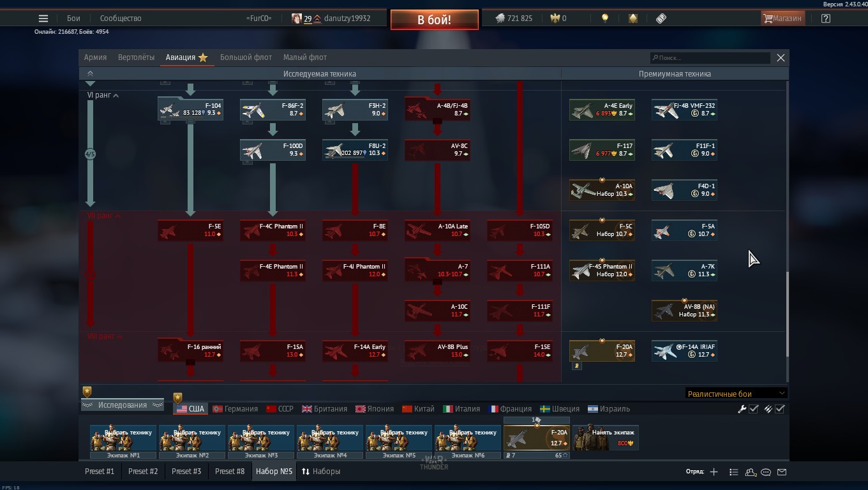Viewport: 868px width, 490px height.
Task: Select the Германия nation tab
Action: click(236, 409)
